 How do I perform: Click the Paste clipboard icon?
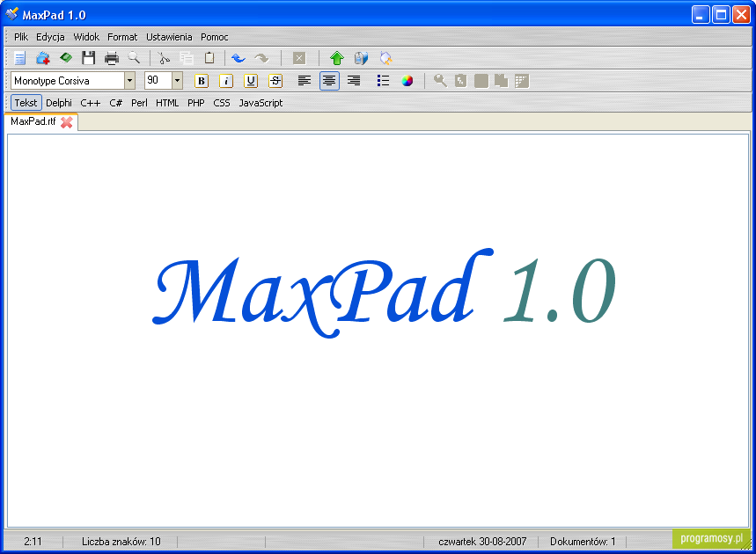pyautogui.click(x=209, y=58)
